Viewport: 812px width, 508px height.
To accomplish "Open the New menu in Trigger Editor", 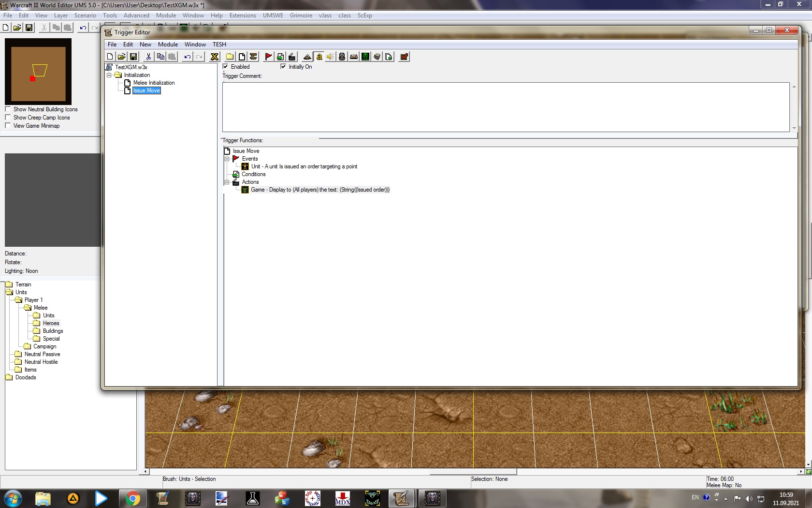I will [x=145, y=45].
